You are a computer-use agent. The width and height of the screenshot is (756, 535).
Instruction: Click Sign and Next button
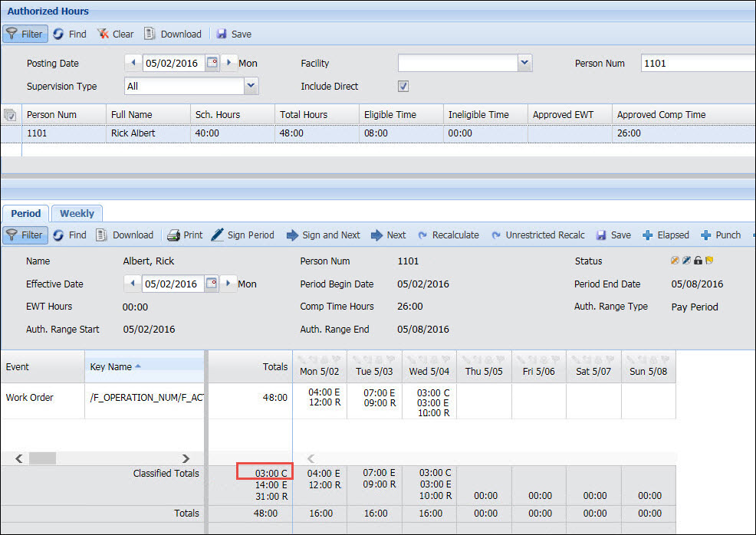pyautogui.click(x=323, y=235)
